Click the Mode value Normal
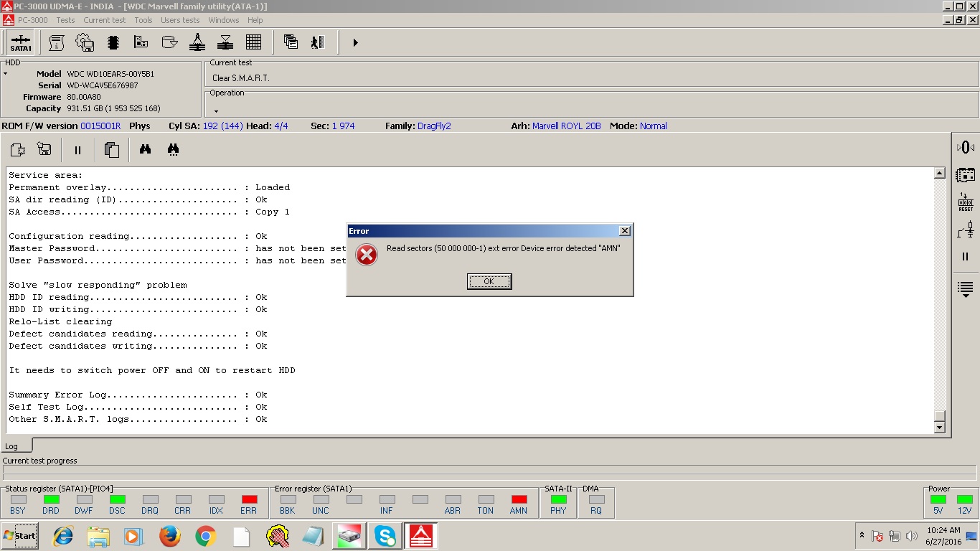The height and width of the screenshot is (551, 980). pyautogui.click(x=654, y=126)
